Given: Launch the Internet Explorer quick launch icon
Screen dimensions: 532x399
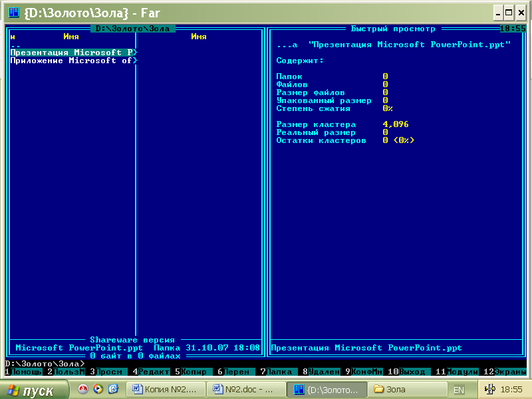Looking at the screenshot, I should pyautogui.click(x=113, y=389).
